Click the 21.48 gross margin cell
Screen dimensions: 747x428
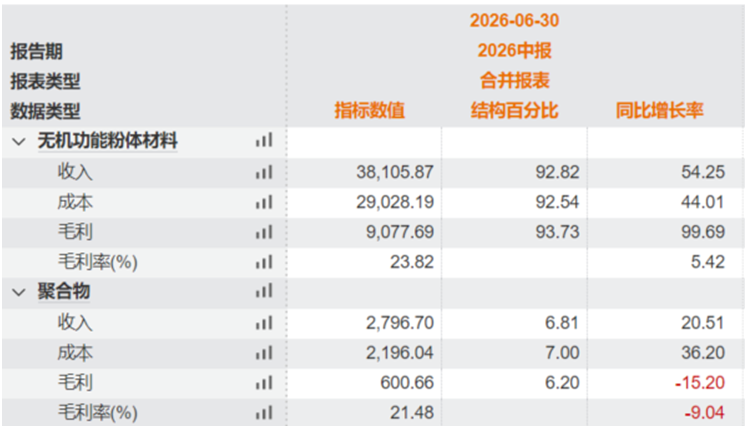[364, 413]
